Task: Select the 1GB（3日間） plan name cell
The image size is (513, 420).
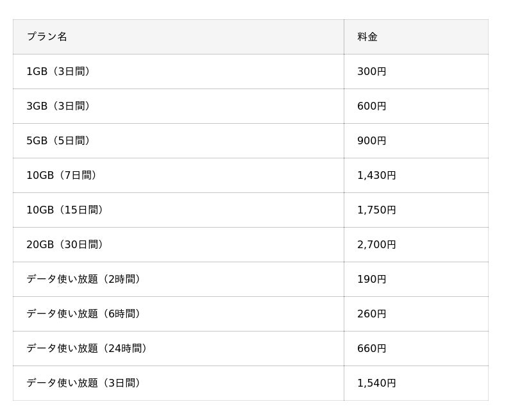Action: click(58, 71)
